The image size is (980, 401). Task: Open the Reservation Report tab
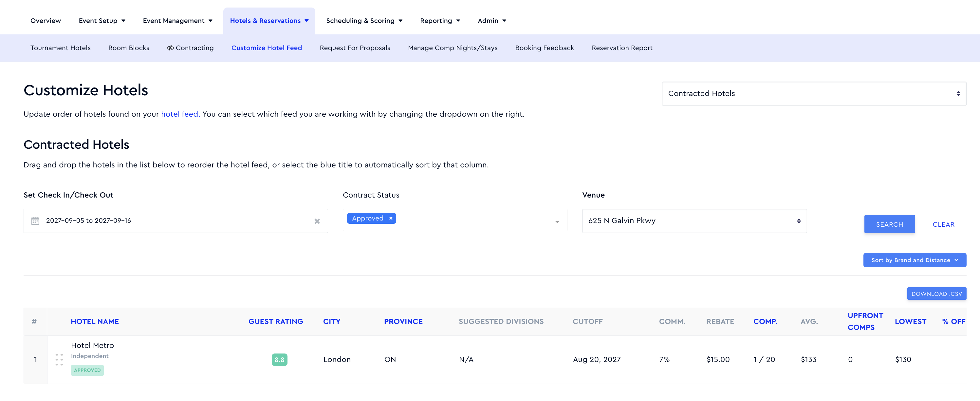pos(622,48)
